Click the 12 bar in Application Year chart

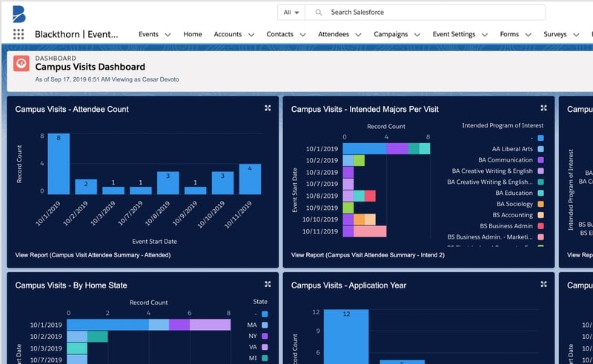tap(346, 337)
